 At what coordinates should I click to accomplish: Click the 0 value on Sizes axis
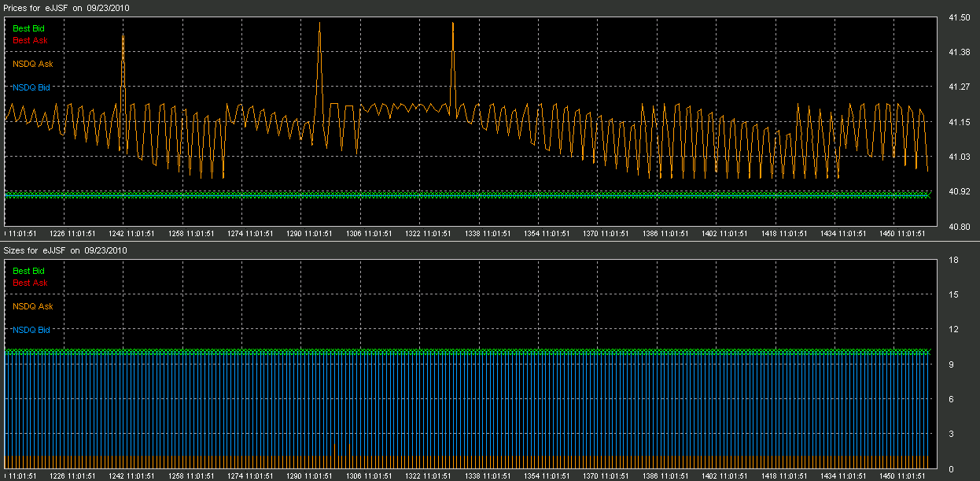[x=951, y=469]
